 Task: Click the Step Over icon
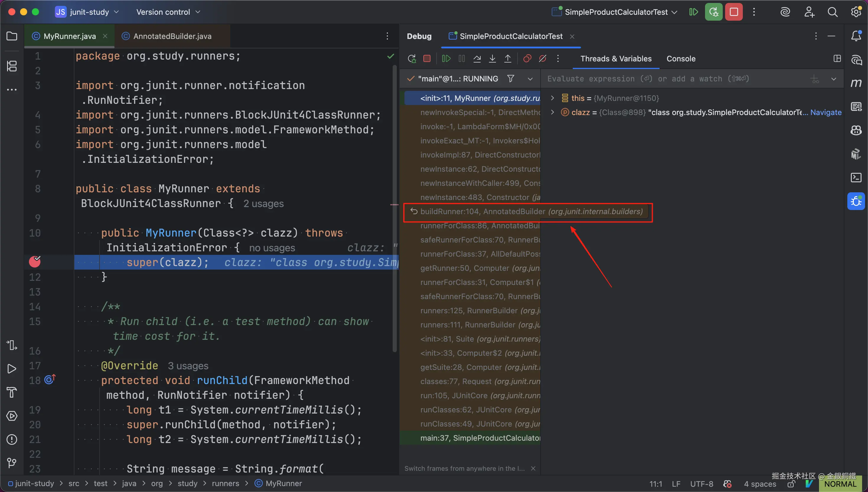[477, 59]
